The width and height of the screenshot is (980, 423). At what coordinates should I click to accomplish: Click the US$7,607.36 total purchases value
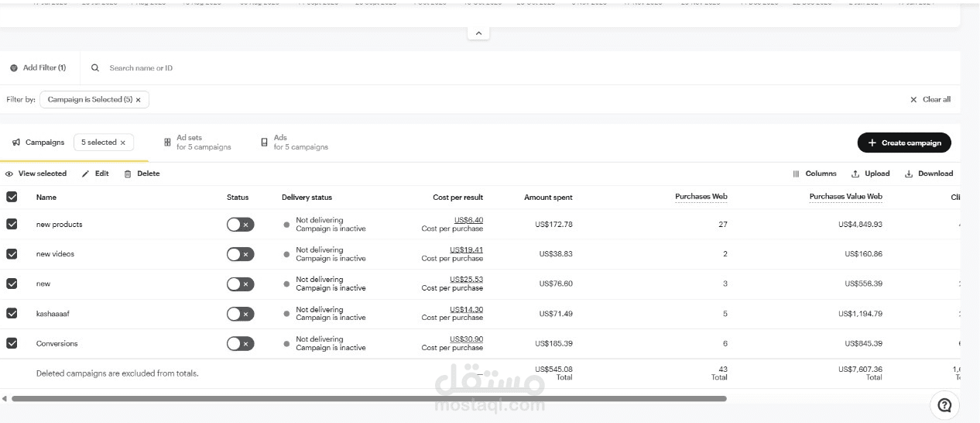click(860, 370)
